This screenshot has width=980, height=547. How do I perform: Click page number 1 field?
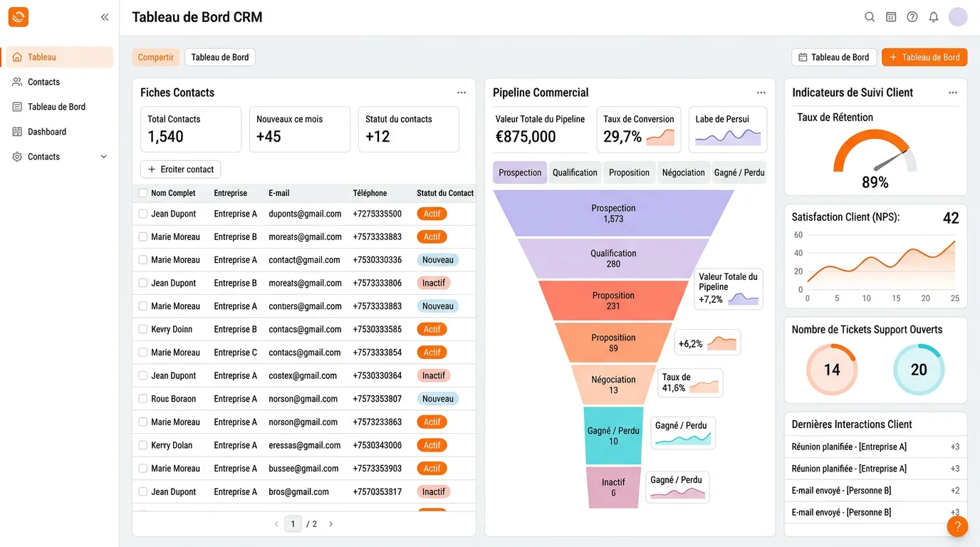[x=293, y=524]
